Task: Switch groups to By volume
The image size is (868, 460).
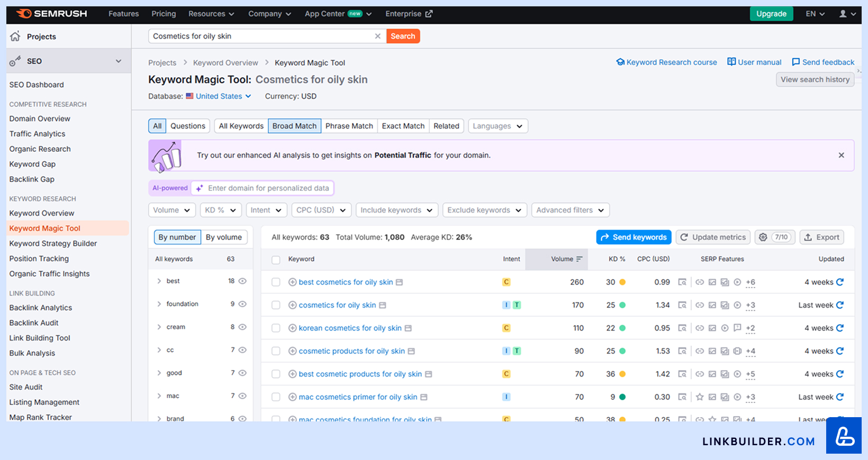Action: tap(224, 237)
